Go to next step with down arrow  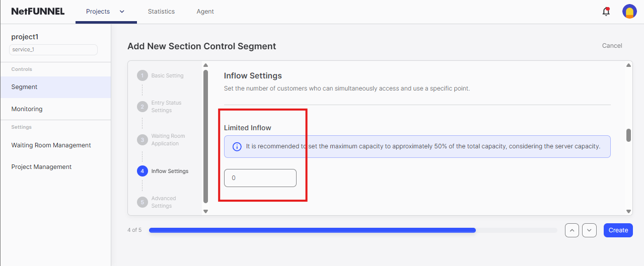589,230
